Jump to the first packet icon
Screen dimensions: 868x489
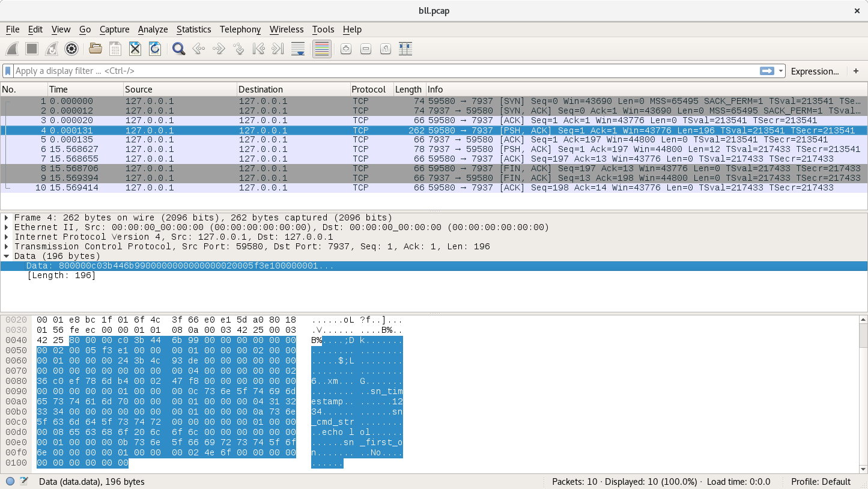click(258, 49)
